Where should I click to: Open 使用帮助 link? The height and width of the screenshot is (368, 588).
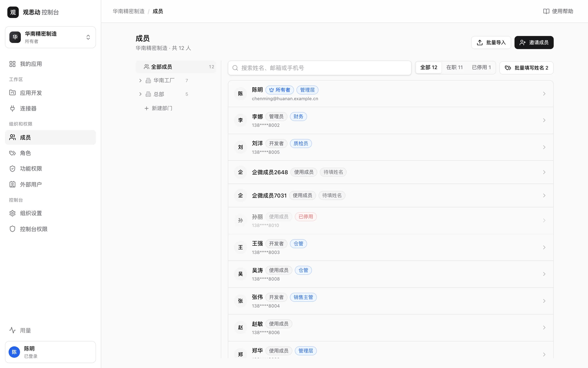(558, 11)
